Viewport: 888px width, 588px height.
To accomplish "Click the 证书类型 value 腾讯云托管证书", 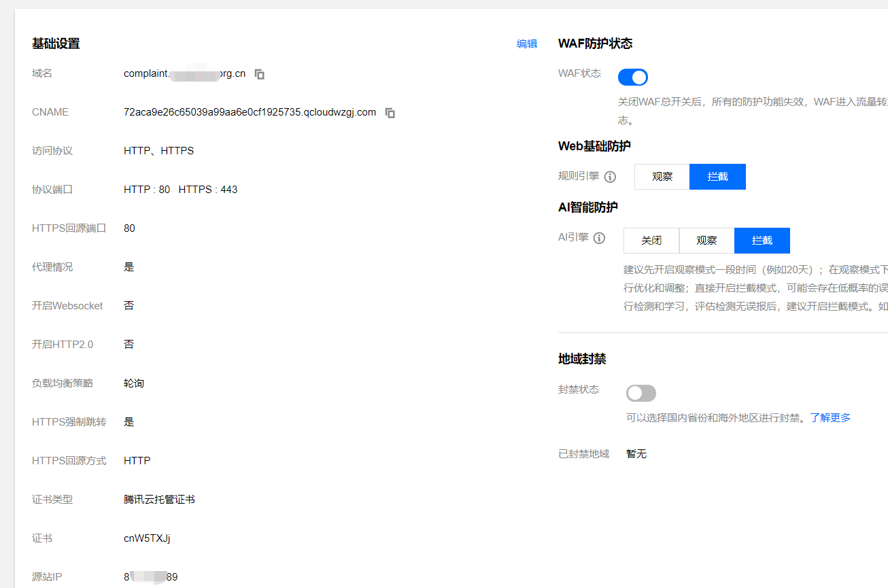I will click(x=159, y=500).
